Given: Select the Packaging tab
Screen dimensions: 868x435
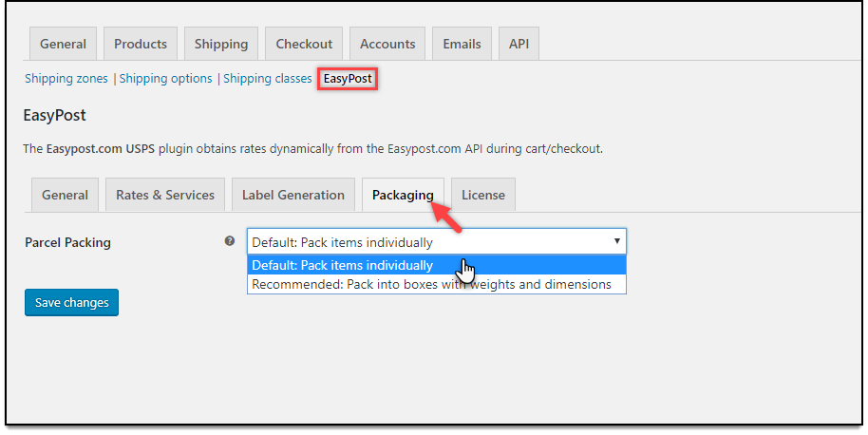Looking at the screenshot, I should click(x=403, y=195).
